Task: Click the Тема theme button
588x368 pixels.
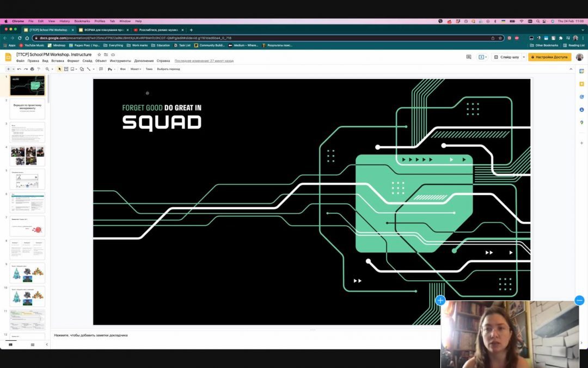Action: click(149, 69)
